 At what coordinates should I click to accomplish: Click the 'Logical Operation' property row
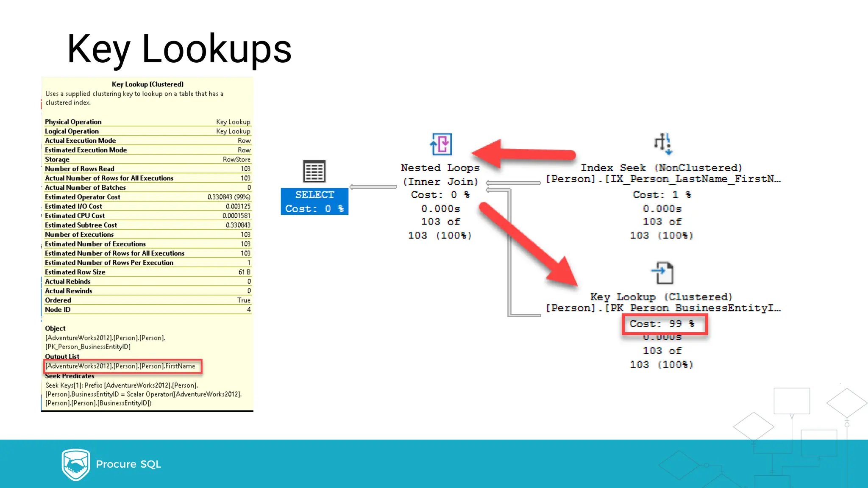(x=147, y=131)
